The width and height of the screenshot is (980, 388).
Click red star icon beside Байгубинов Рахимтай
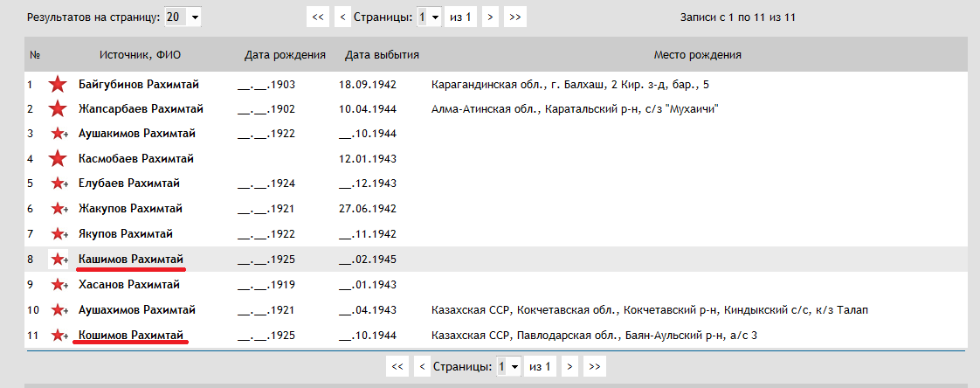[x=58, y=84]
